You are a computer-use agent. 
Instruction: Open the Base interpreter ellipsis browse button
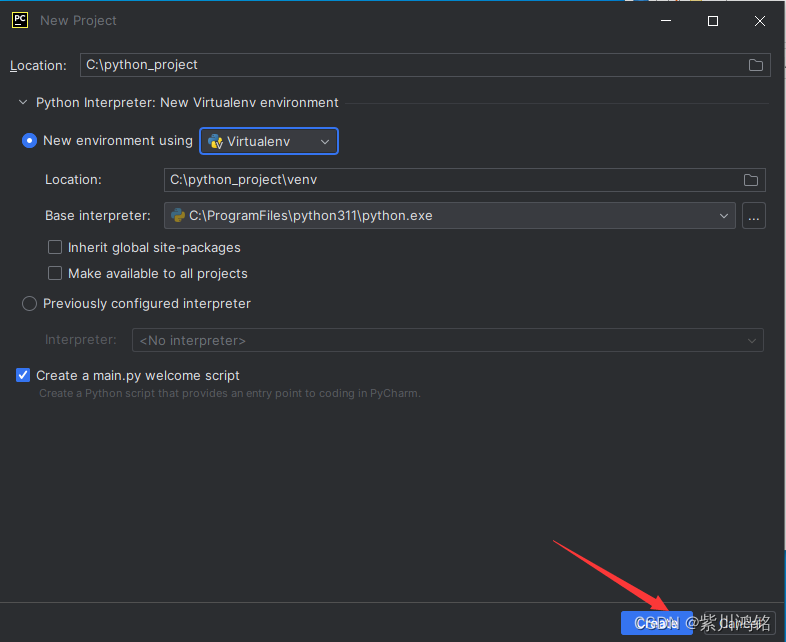click(753, 216)
